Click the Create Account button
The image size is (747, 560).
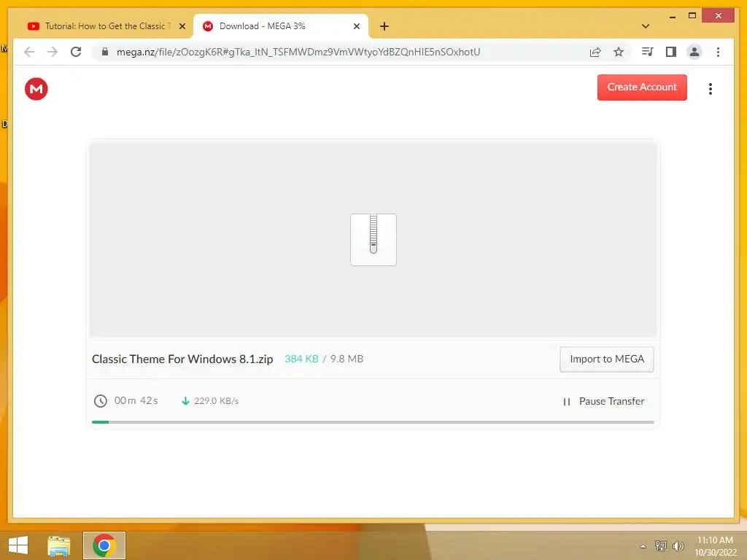click(642, 87)
